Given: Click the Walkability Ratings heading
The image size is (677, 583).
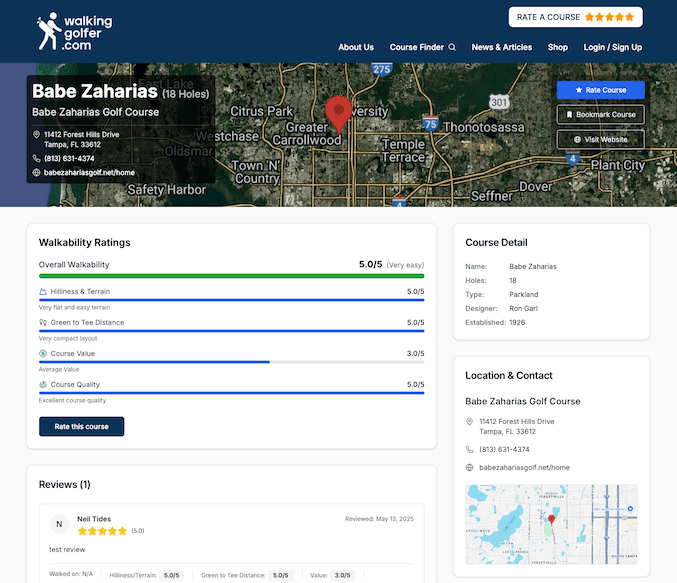Looking at the screenshot, I should pyautogui.click(x=85, y=243).
